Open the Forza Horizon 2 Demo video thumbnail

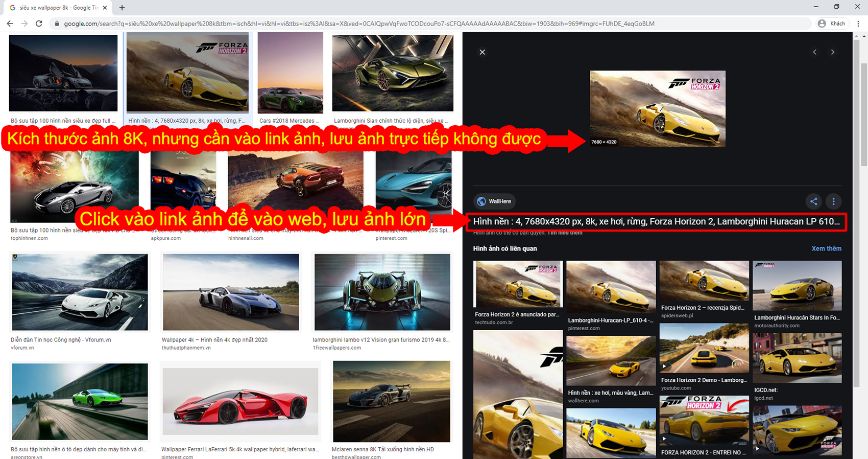(x=704, y=349)
